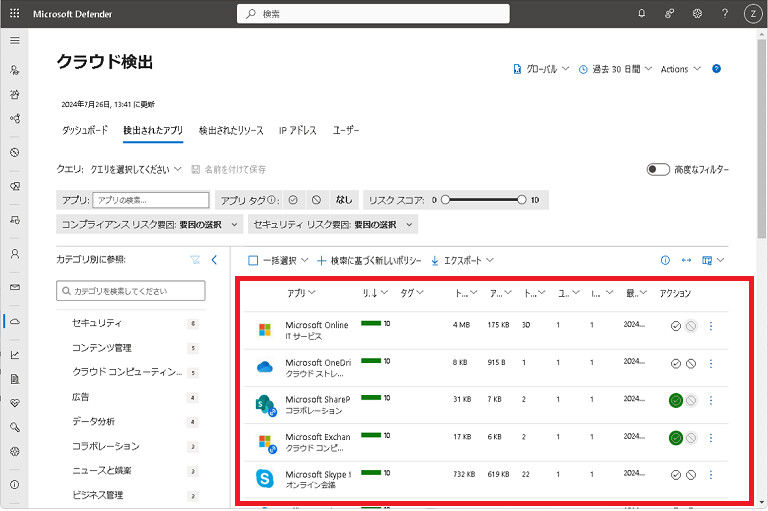The width and height of the screenshot is (768, 511).
Task: Open the notifications bell
Action: point(642,14)
